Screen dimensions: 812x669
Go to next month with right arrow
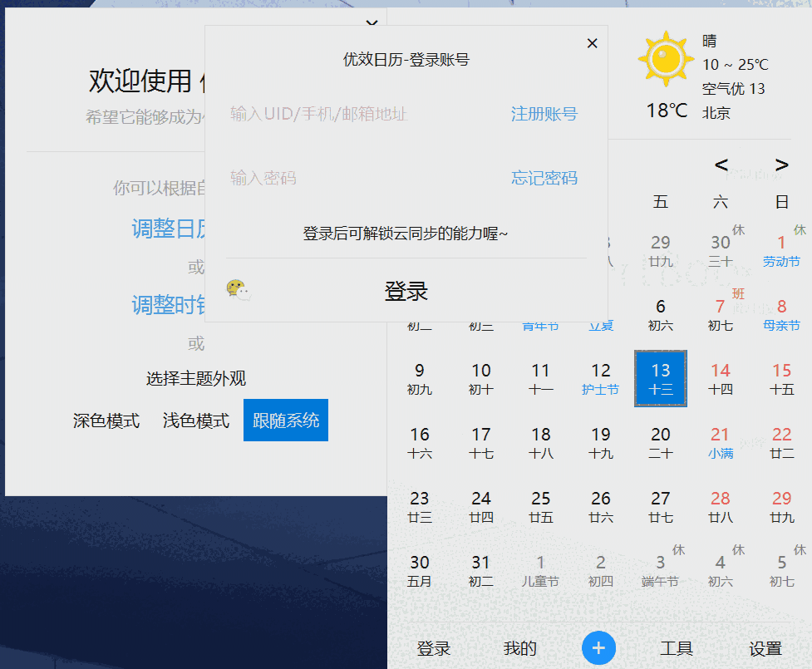(781, 165)
